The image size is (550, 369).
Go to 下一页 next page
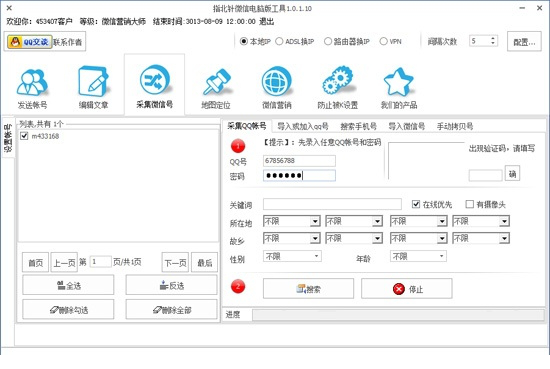pyautogui.click(x=175, y=262)
